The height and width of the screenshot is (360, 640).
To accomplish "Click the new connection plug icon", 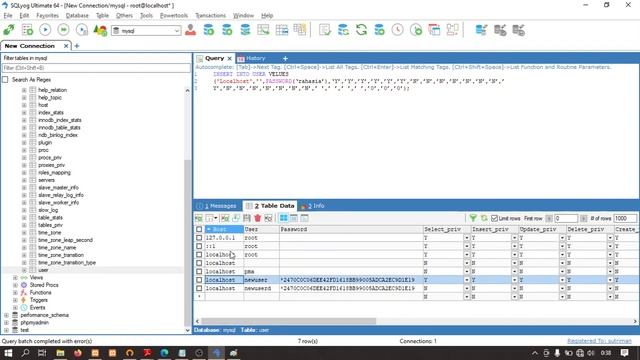I will coord(9,30).
